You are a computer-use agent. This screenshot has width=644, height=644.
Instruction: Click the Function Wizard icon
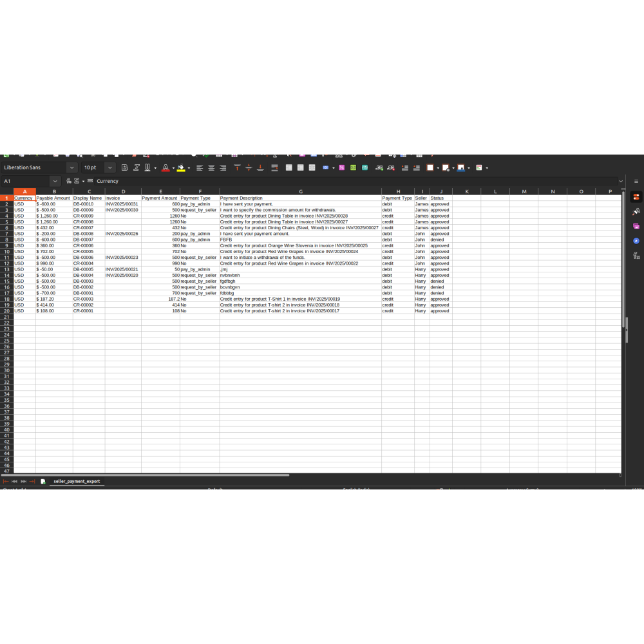point(69,182)
